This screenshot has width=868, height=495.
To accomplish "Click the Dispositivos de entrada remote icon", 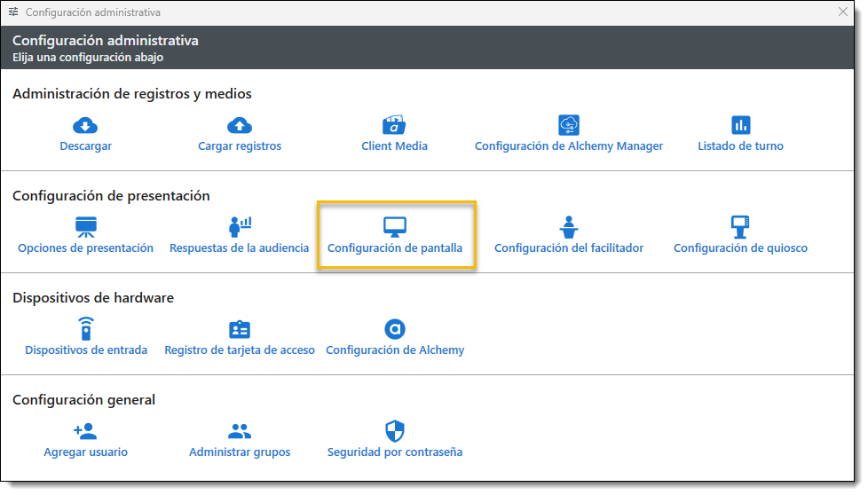I will click(x=86, y=329).
